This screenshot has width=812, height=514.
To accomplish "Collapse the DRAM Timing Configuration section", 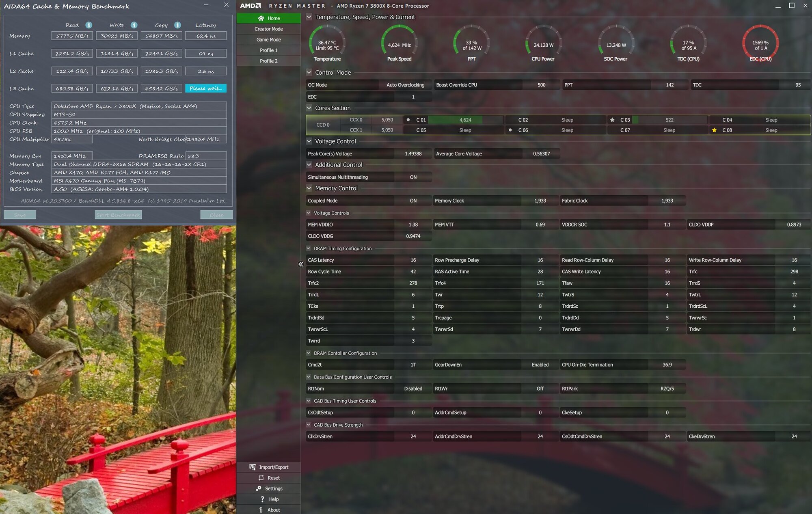I will click(x=309, y=248).
